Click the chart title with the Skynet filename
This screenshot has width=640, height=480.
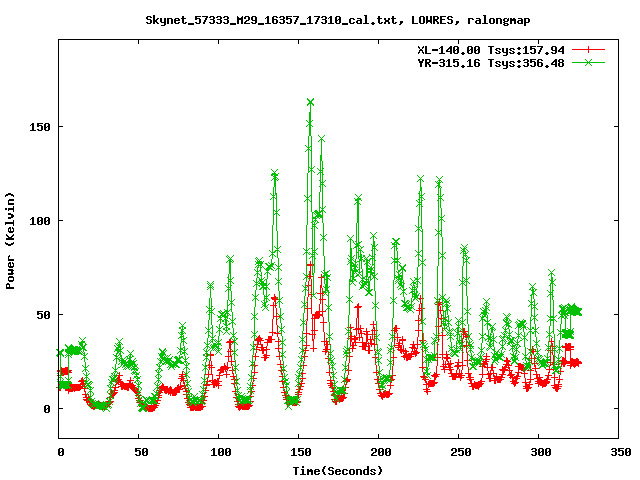tap(338, 20)
